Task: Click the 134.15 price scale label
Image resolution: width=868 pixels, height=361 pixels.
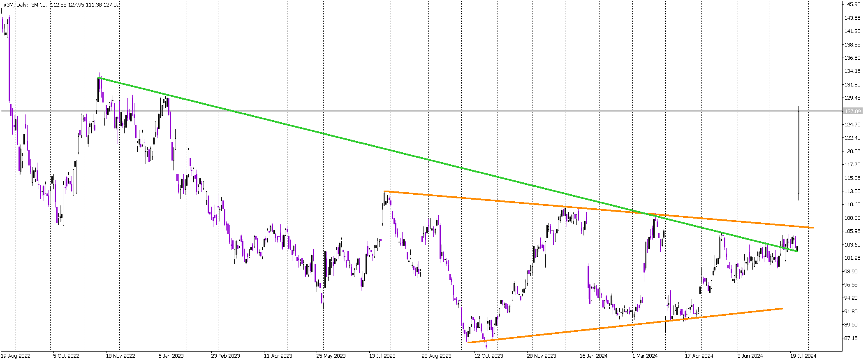Action: 852,71
